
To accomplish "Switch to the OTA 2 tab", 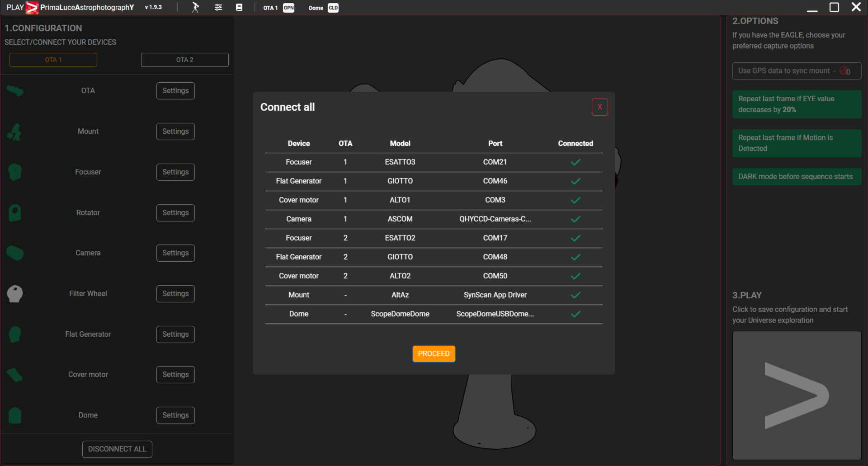I will [185, 60].
